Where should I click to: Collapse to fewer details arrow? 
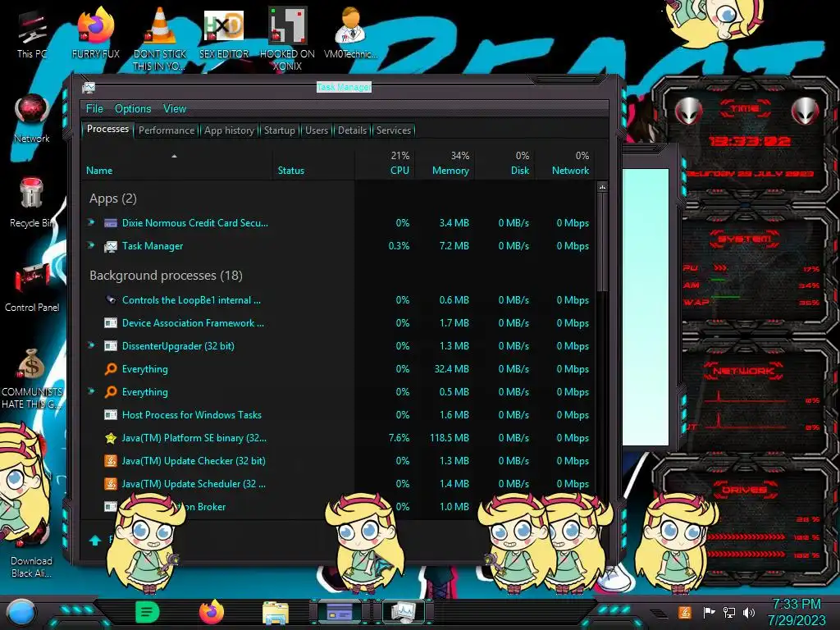[95, 540]
